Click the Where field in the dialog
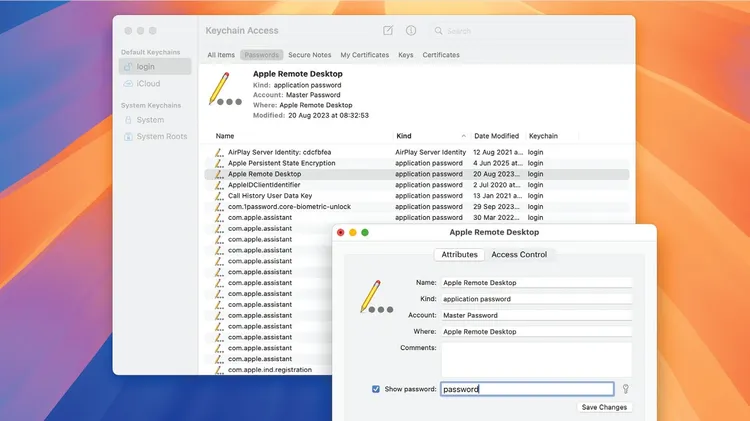Image resolution: width=750 pixels, height=421 pixels. click(x=536, y=332)
